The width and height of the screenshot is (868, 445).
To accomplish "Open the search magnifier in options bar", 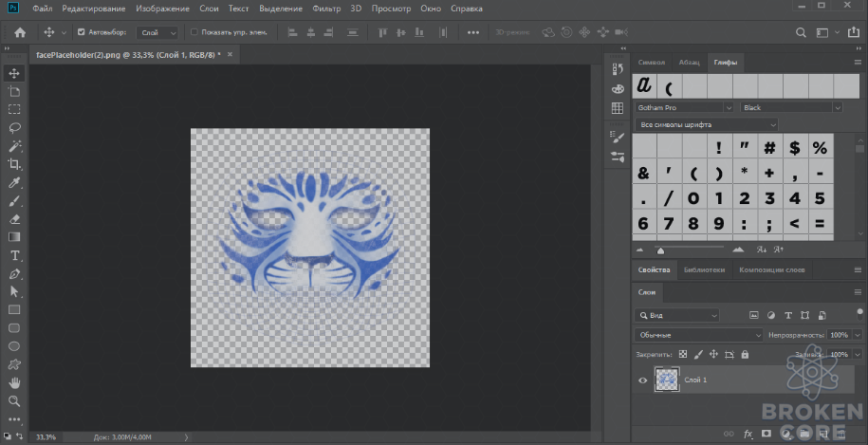I will [801, 32].
